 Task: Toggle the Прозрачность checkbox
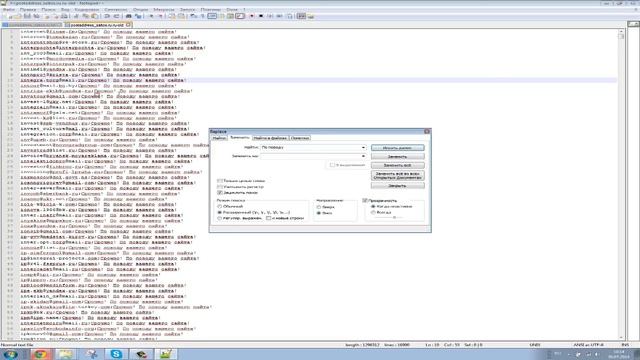[x=365, y=200]
